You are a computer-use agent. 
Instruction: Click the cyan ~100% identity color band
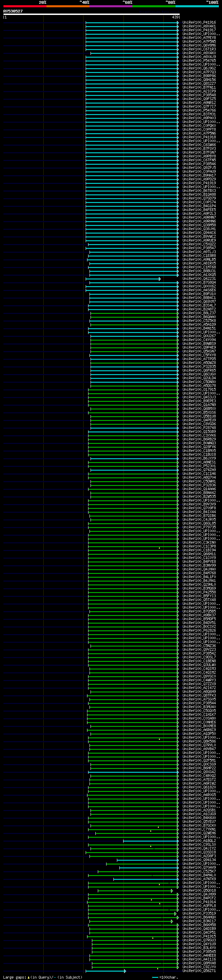click(197, 6)
